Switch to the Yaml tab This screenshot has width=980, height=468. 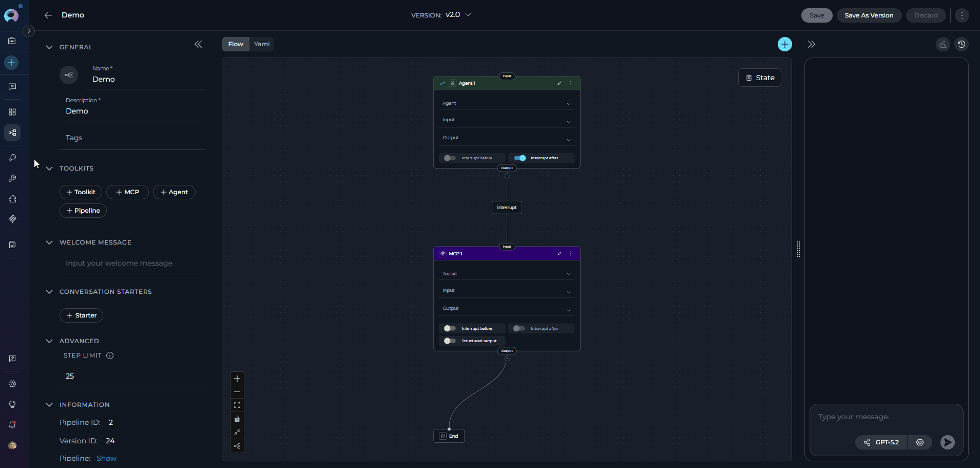pyautogui.click(x=262, y=44)
